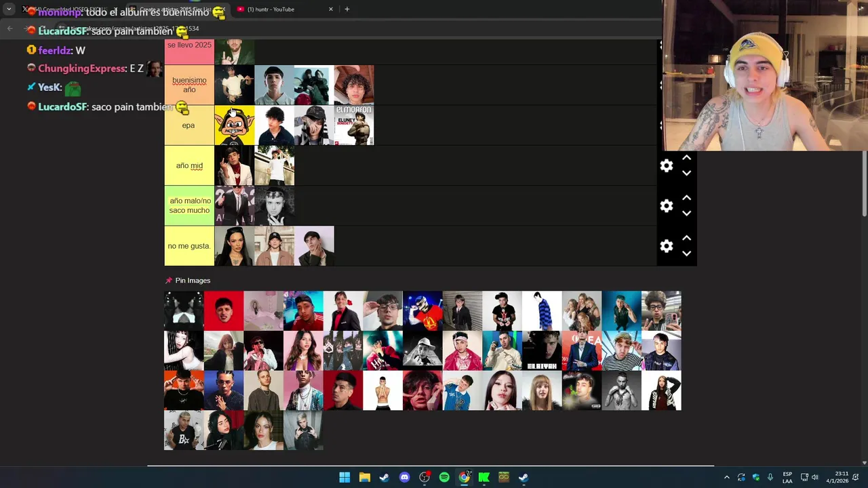Select the red-background portrait in image pool

(224, 311)
